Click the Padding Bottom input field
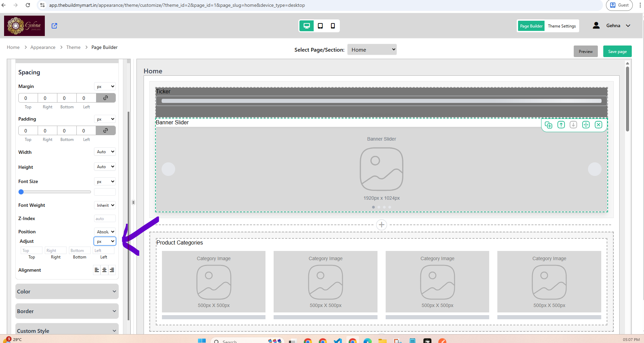Screen dimensions: 644x343 67,130
